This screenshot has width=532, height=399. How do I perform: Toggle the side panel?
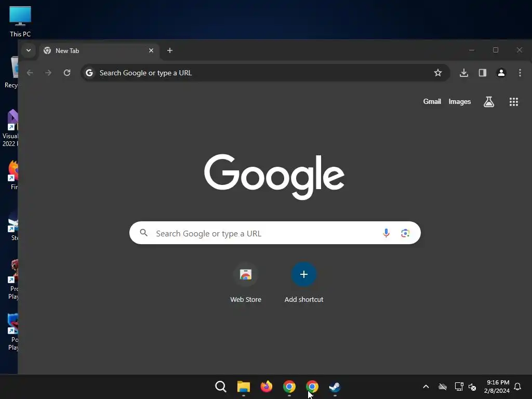click(x=483, y=73)
